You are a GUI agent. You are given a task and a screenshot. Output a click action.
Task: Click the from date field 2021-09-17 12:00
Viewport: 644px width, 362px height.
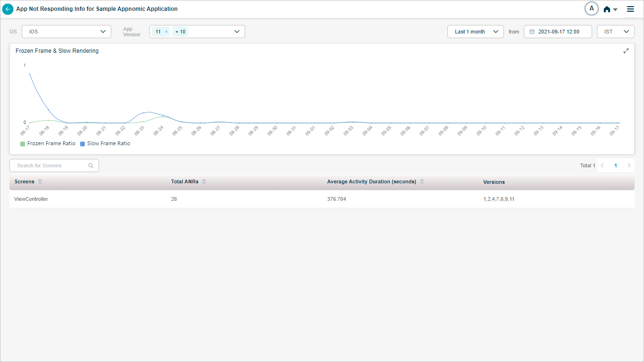click(x=558, y=32)
